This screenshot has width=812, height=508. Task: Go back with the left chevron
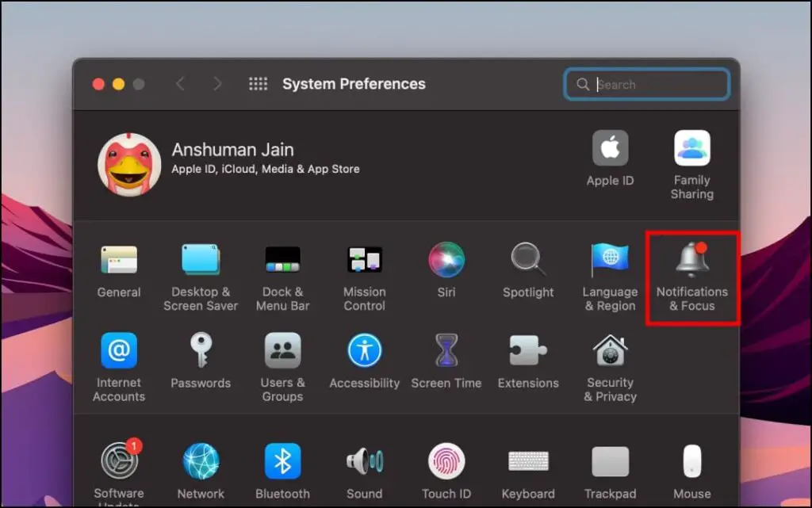tap(180, 84)
